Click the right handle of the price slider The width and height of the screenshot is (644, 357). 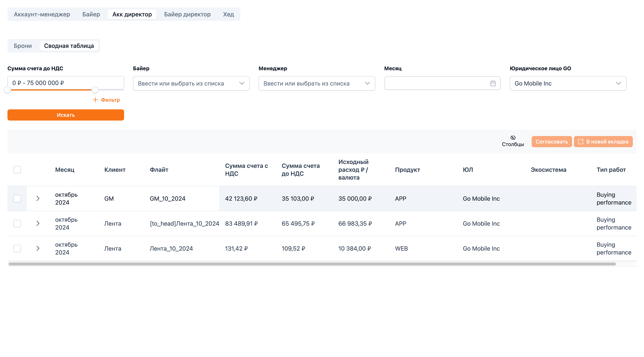pos(95,90)
